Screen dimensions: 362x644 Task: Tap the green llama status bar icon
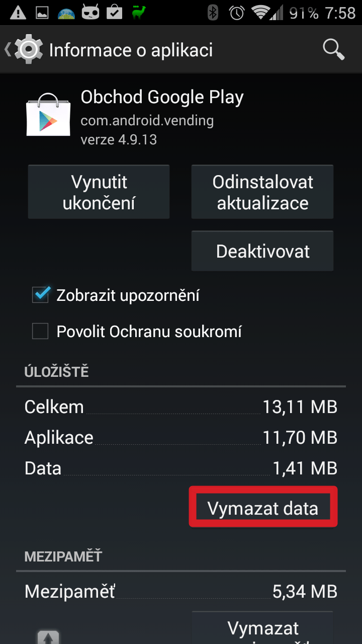pos(139,12)
